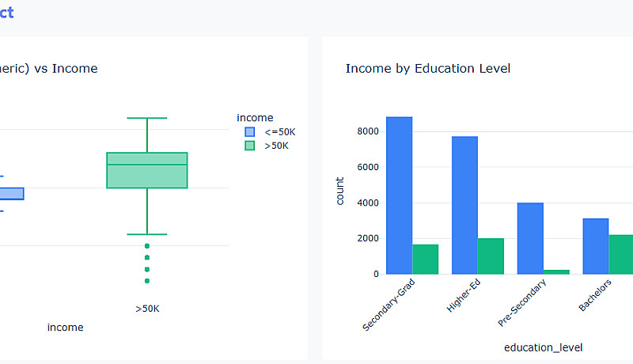Click the green >50K legend color swatch

click(x=250, y=146)
